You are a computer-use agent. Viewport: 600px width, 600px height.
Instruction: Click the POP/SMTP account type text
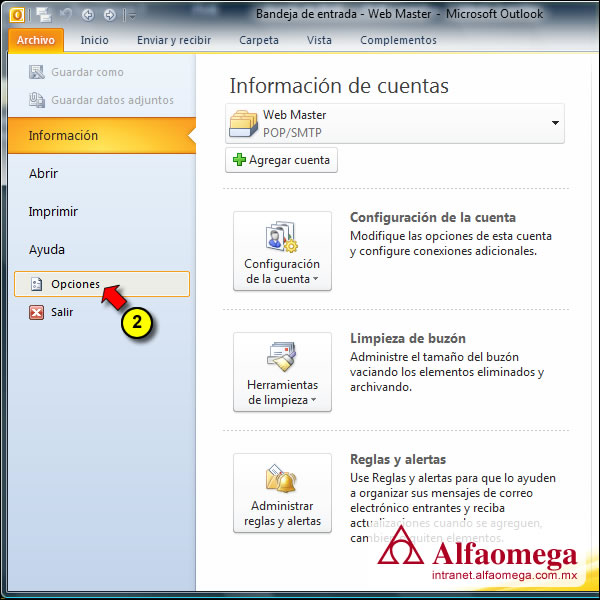(292, 133)
